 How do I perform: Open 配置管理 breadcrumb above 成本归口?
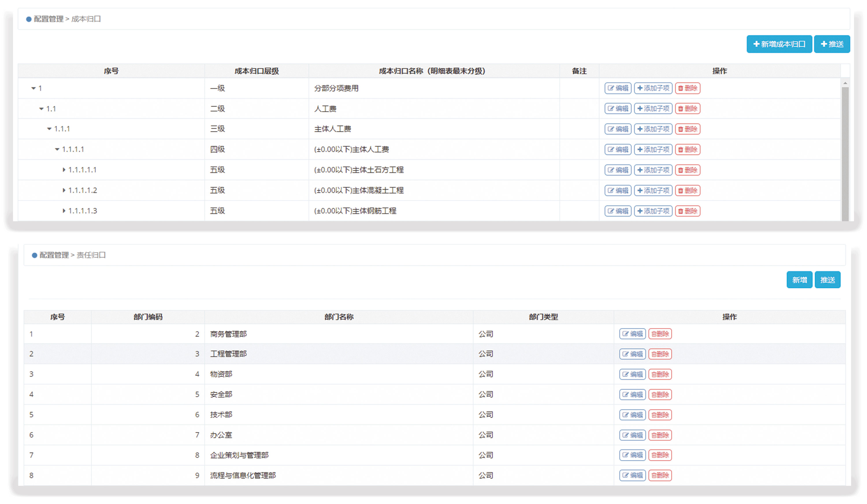pos(49,19)
